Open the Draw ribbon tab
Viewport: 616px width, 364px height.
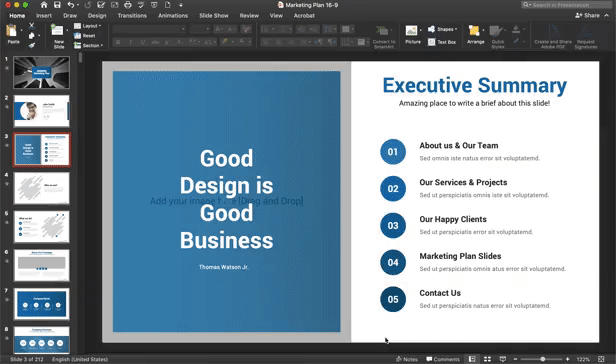70,16
